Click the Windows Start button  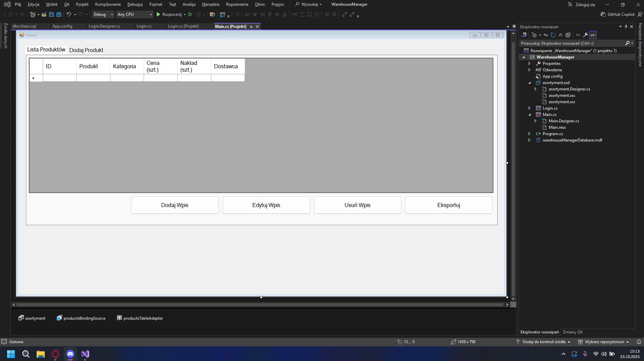(x=11, y=354)
